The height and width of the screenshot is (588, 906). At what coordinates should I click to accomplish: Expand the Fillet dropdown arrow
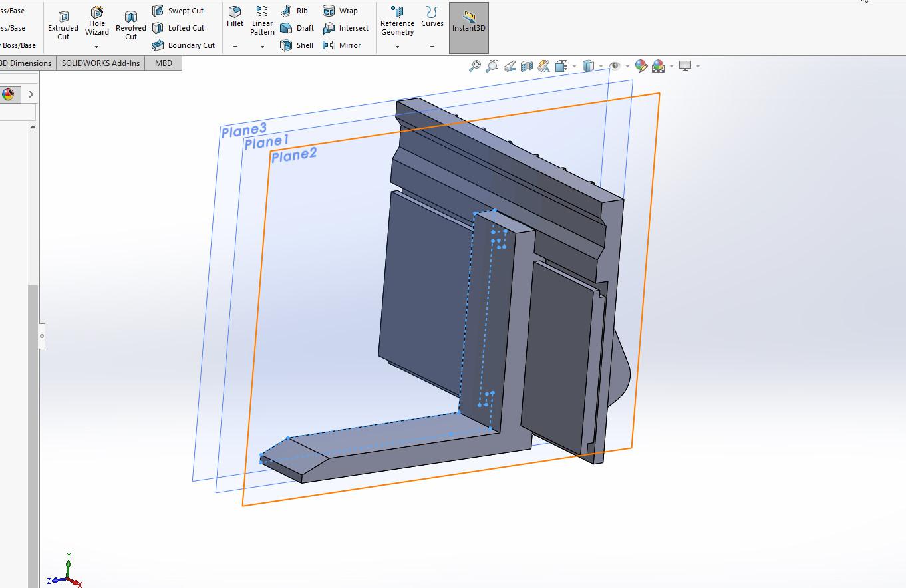pos(235,47)
